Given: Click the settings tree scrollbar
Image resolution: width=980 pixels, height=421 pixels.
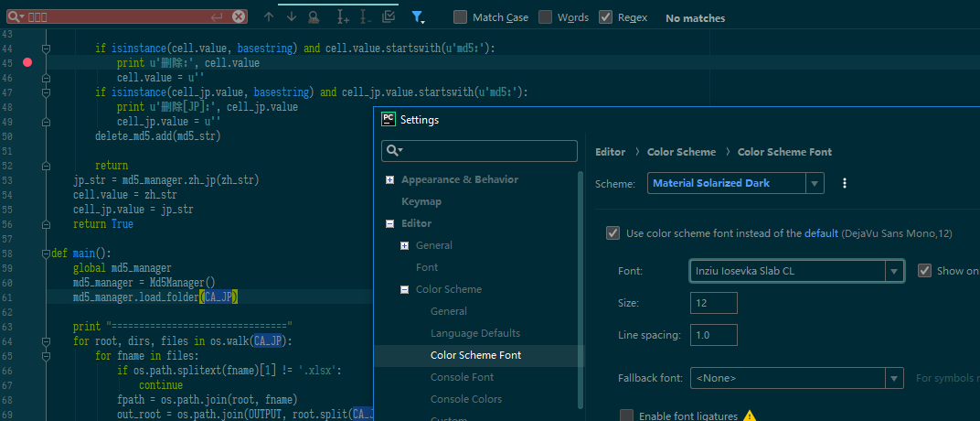Looking at the screenshot, I should (x=581, y=288).
